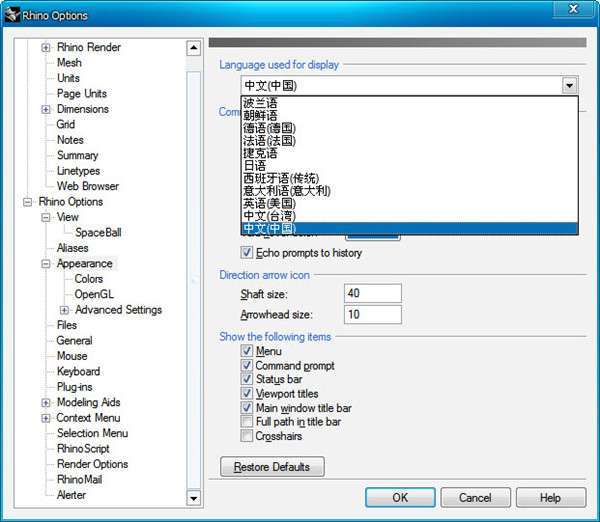The width and height of the screenshot is (600, 522).
Task: Toggle Echo prompts to history checkbox
Action: coord(247,253)
